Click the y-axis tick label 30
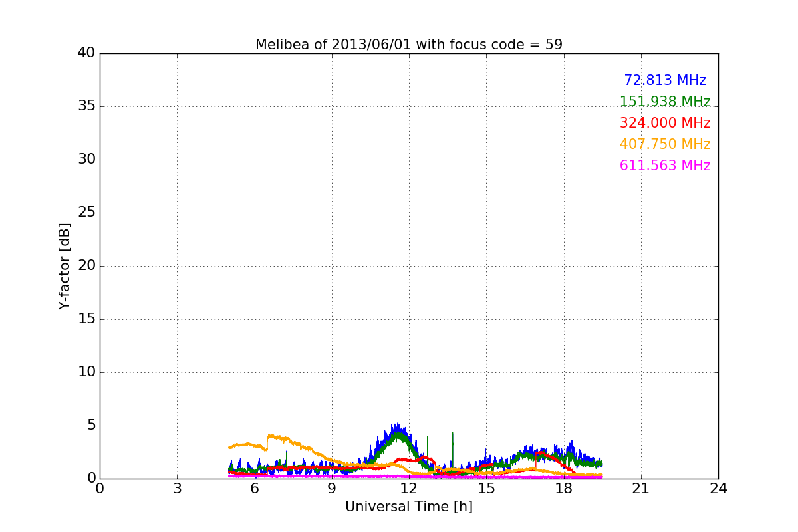Screen dimensions: 798x532 [86, 160]
